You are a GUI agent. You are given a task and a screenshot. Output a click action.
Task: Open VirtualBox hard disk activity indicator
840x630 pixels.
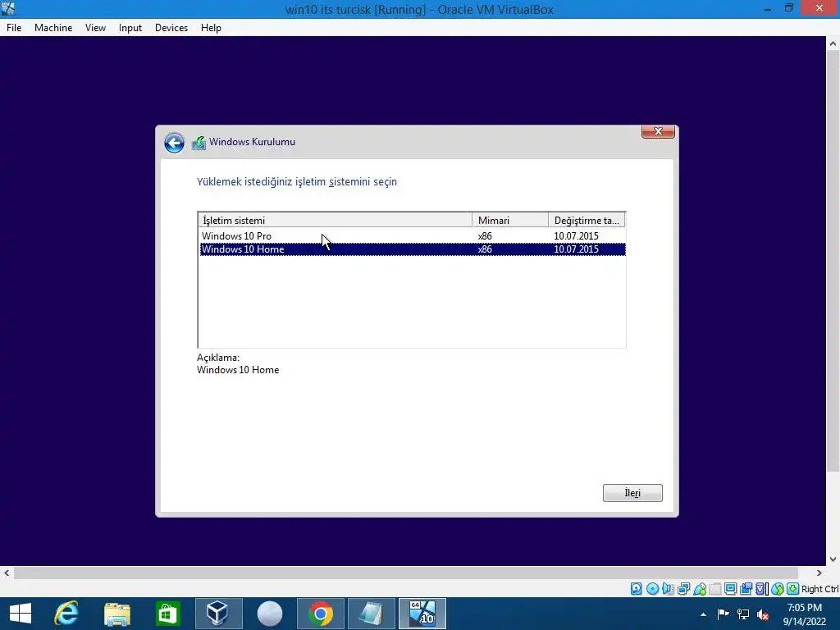tap(636, 589)
